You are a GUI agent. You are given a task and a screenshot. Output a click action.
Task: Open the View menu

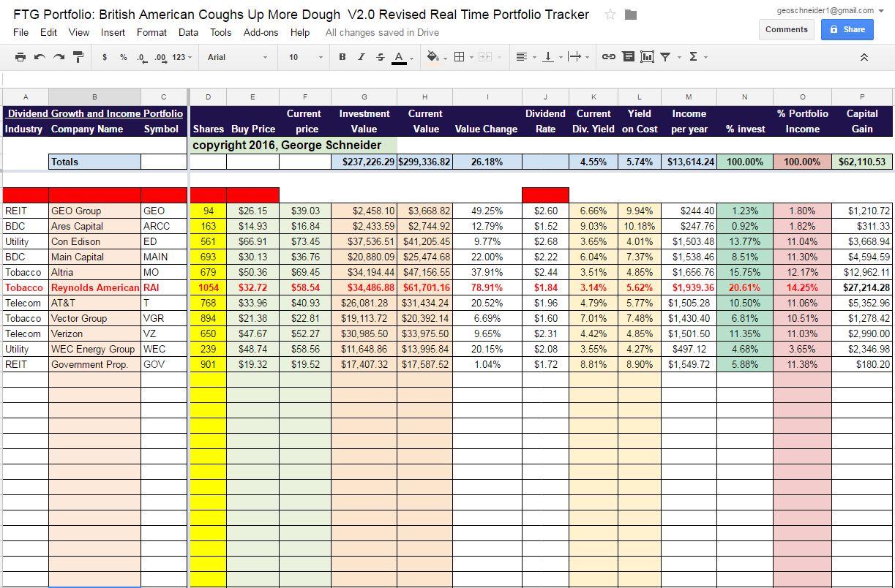[79, 32]
